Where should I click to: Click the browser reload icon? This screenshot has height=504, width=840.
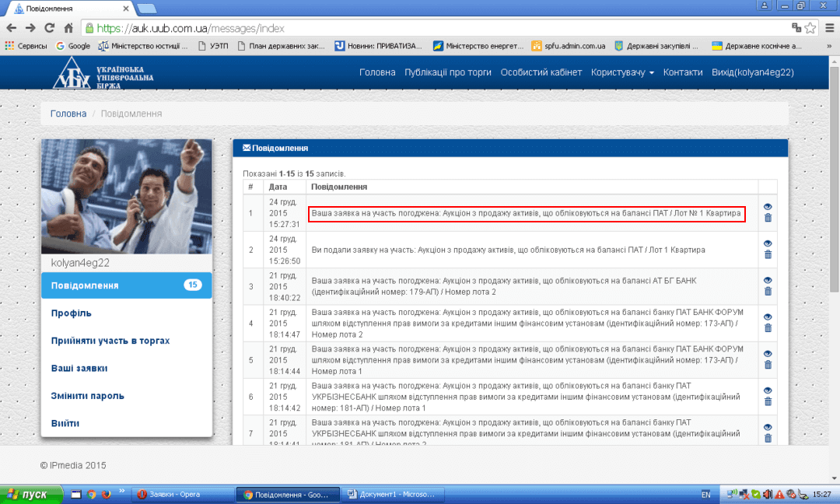click(x=50, y=28)
